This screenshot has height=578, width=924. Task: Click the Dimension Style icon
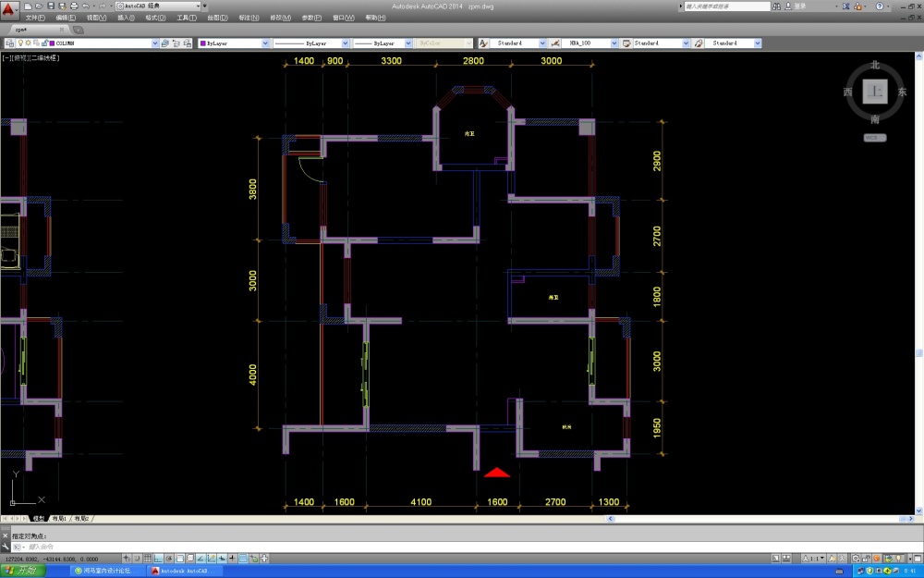[x=554, y=43]
